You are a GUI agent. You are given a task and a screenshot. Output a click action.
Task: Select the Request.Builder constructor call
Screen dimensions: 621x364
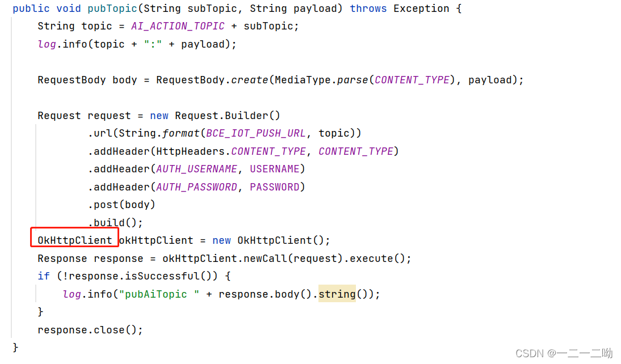[227, 115]
